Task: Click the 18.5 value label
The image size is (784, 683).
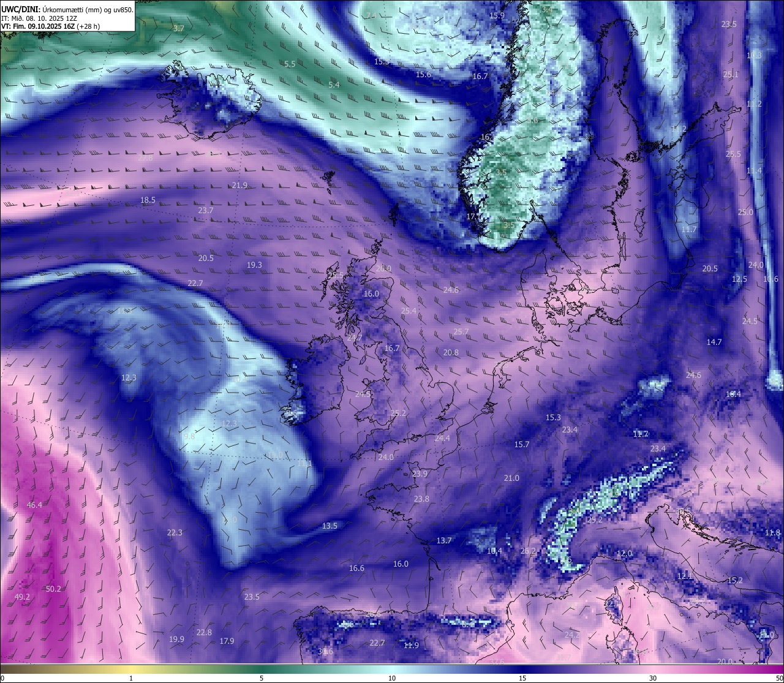Action: click(x=148, y=200)
